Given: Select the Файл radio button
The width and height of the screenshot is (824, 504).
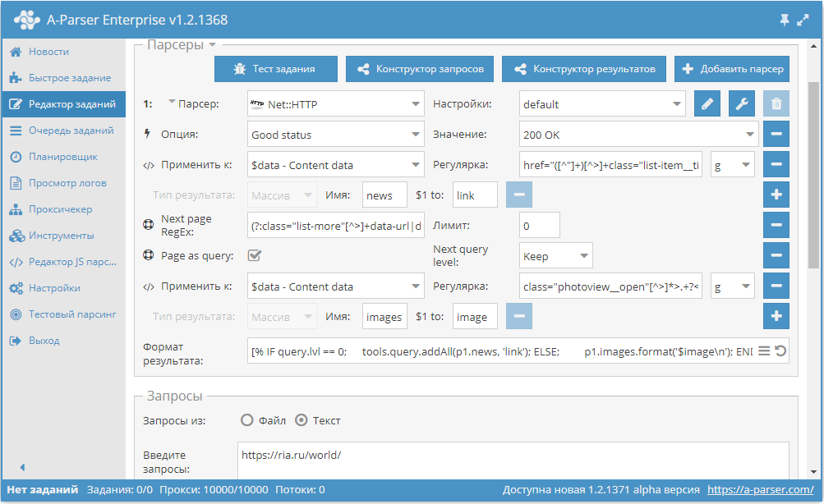Looking at the screenshot, I should tap(247, 420).
